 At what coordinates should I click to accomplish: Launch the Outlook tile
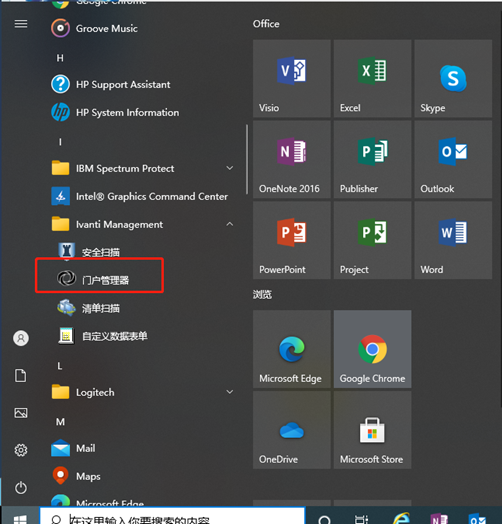tap(453, 159)
